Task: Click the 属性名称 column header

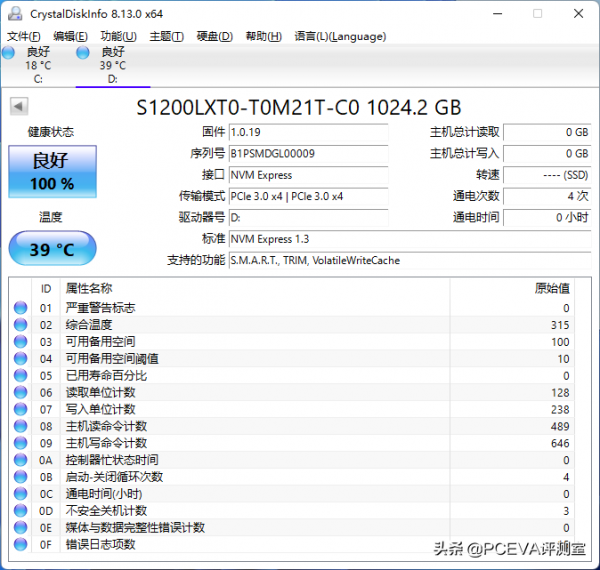Action: click(89, 288)
